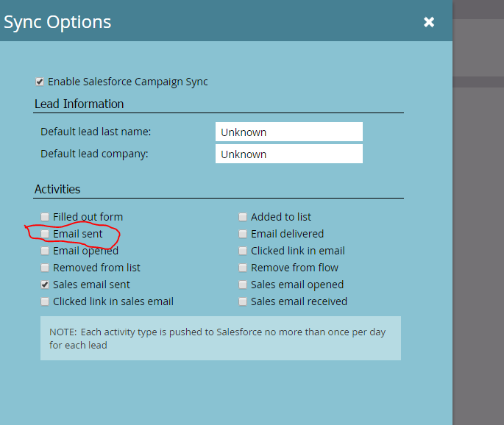Check Clicked link in email box
Viewport: 504px width, 425px height.
(243, 251)
